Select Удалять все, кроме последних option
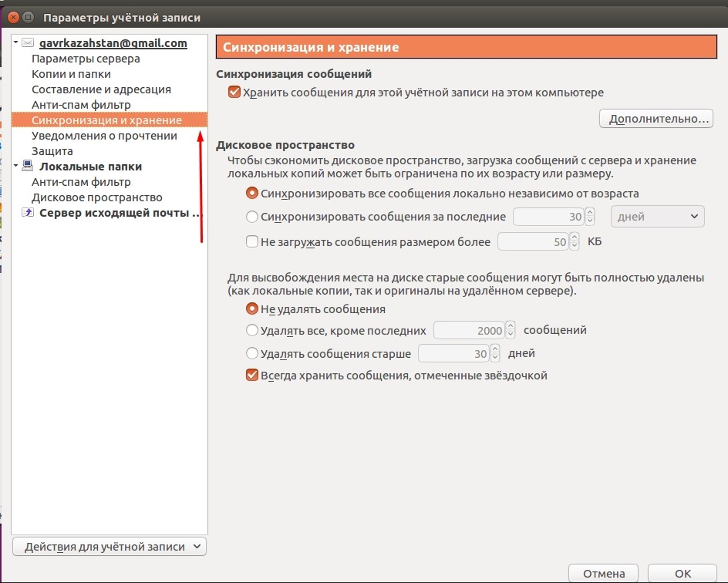Viewport: 728px width, 583px height. pos(252,330)
